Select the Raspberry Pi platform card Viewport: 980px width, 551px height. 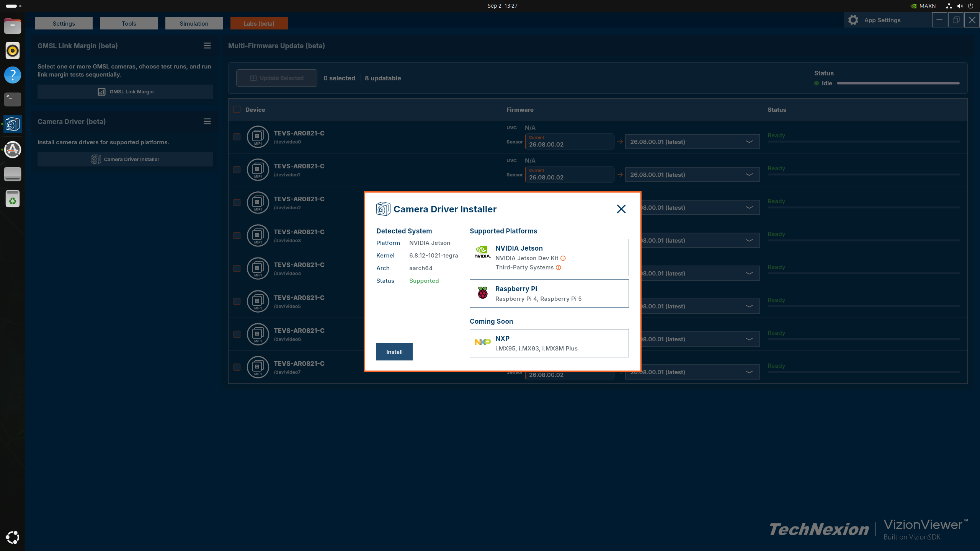point(549,293)
